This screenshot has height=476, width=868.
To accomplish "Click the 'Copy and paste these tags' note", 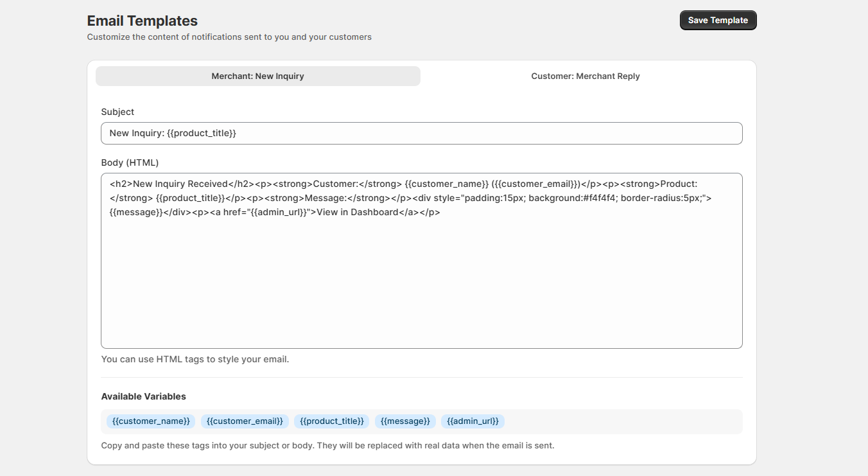I will tap(327, 445).
